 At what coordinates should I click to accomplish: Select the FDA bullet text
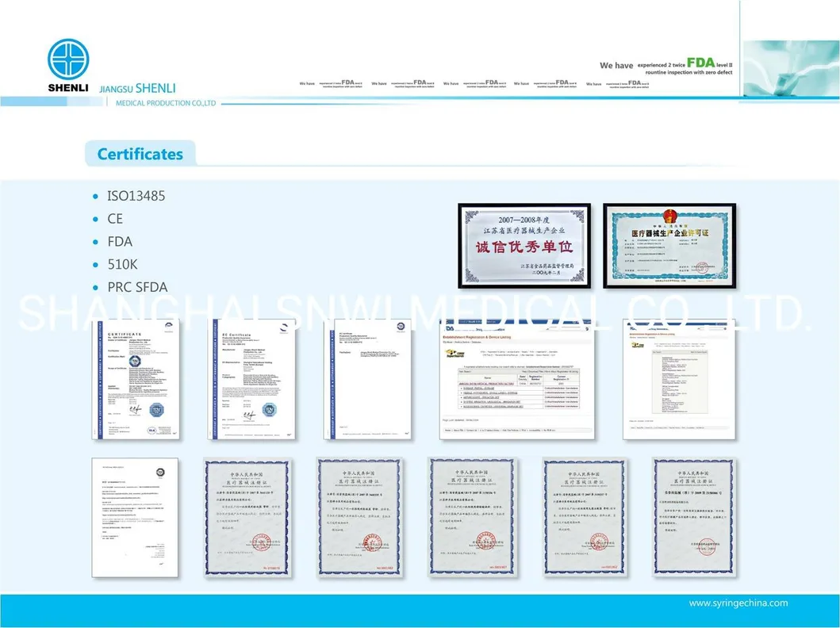(120, 242)
